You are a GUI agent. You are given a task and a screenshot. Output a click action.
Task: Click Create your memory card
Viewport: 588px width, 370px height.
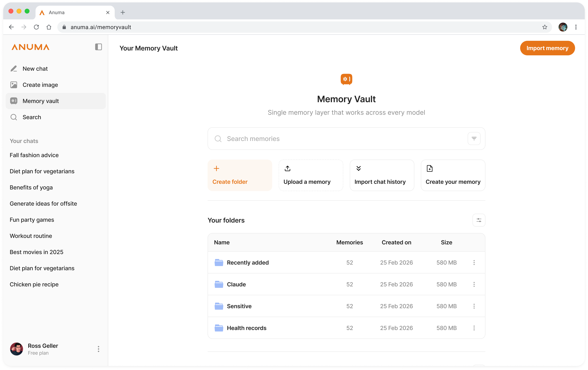click(453, 175)
